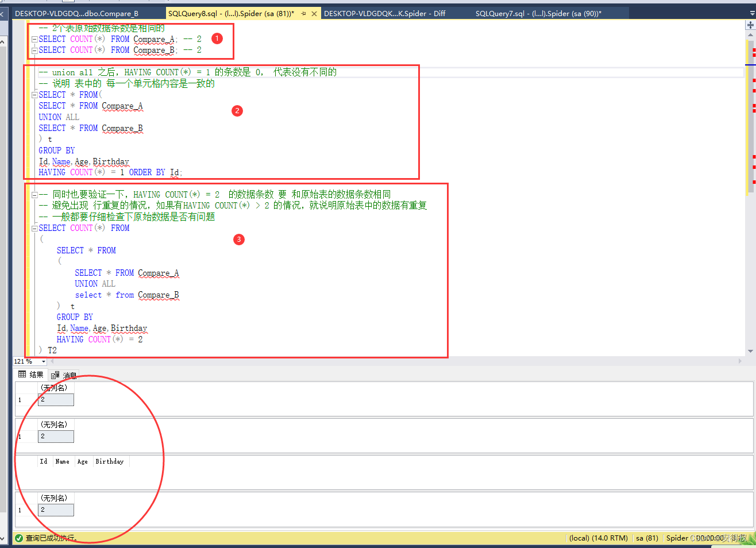Collapse the SELECT COUNT(*) FROM Compare_A statement
The image size is (756, 548).
click(x=34, y=39)
